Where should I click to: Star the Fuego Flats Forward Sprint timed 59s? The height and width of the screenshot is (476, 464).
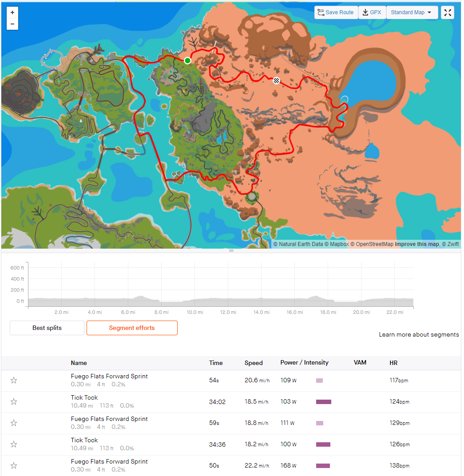tap(14, 423)
